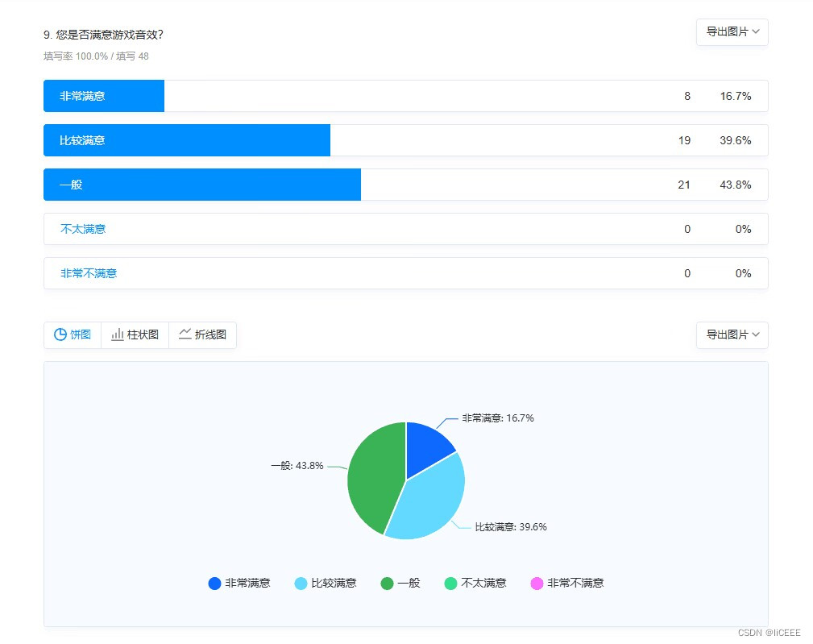Switch to the 柱状图 chart tab
This screenshot has height=644, width=813.
134,334
